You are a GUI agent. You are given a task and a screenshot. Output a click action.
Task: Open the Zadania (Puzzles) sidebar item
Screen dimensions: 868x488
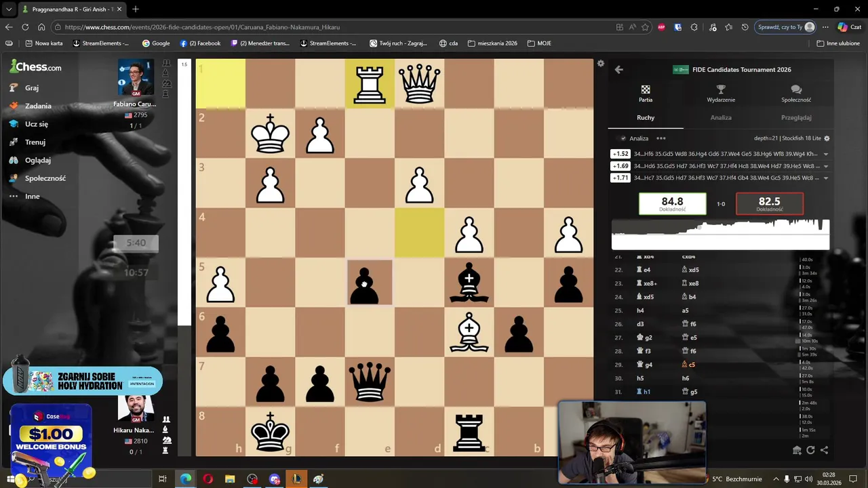click(30, 106)
